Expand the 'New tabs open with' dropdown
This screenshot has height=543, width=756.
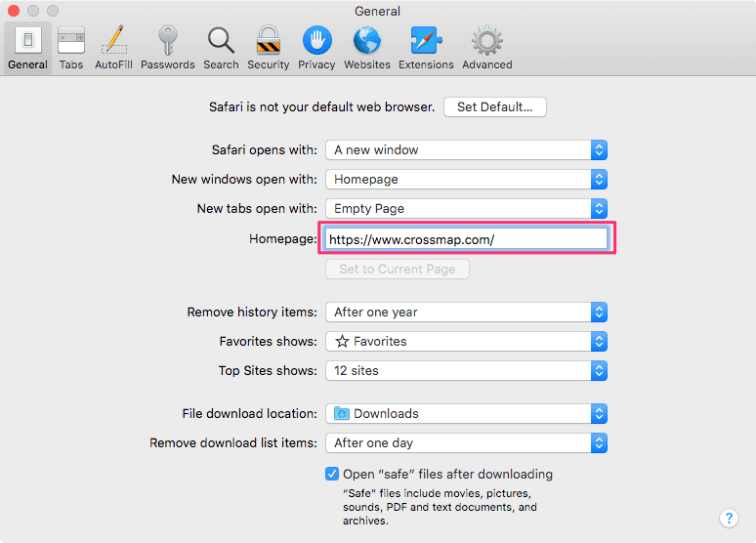(x=466, y=209)
